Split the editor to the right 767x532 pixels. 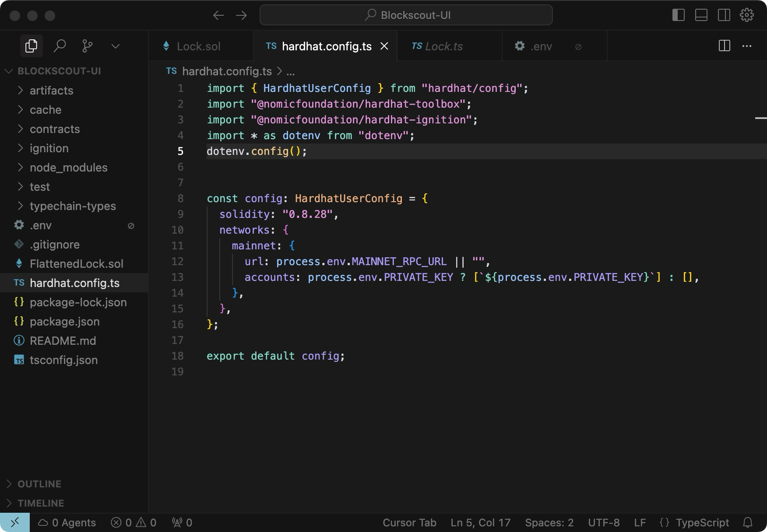point(725,46)
